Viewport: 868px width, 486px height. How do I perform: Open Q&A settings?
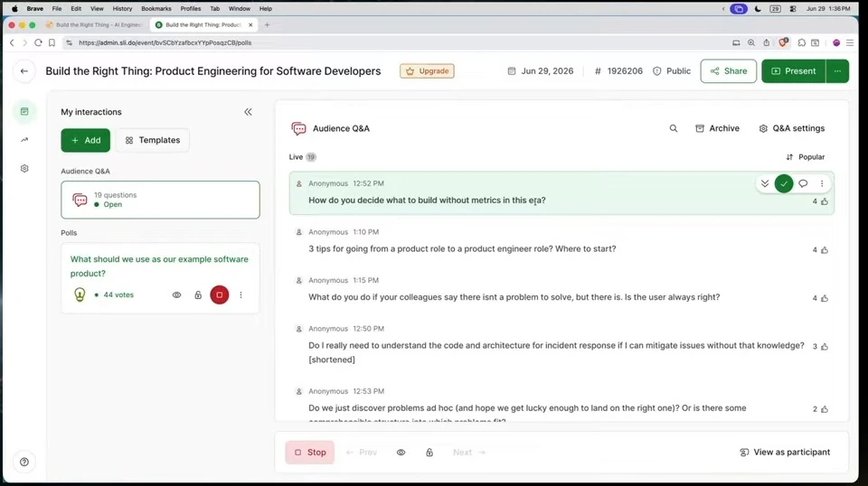792,128
